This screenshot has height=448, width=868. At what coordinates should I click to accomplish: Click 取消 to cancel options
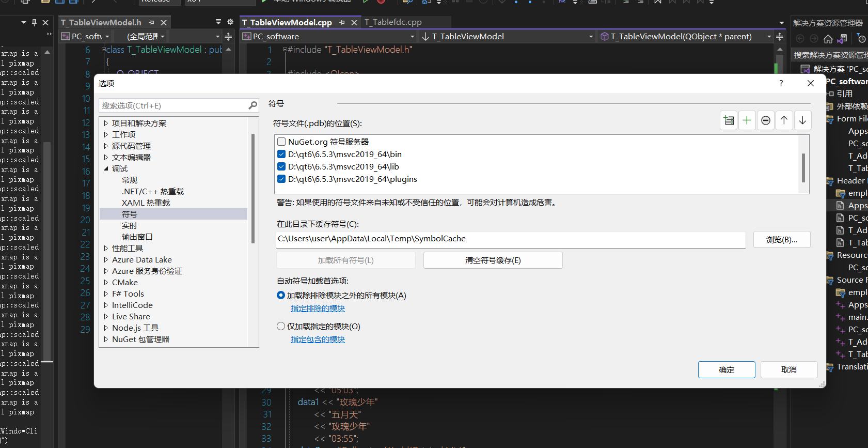pos(789,370)
